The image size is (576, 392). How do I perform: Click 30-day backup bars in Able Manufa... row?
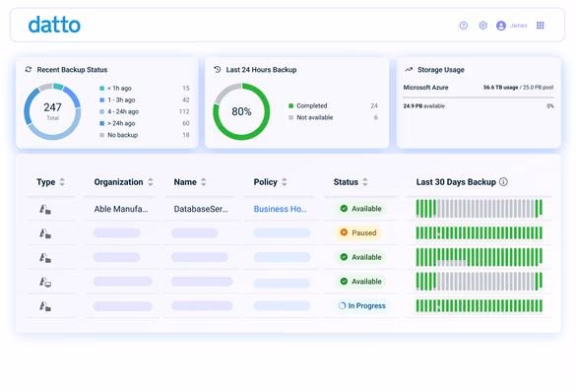[480, 209]
